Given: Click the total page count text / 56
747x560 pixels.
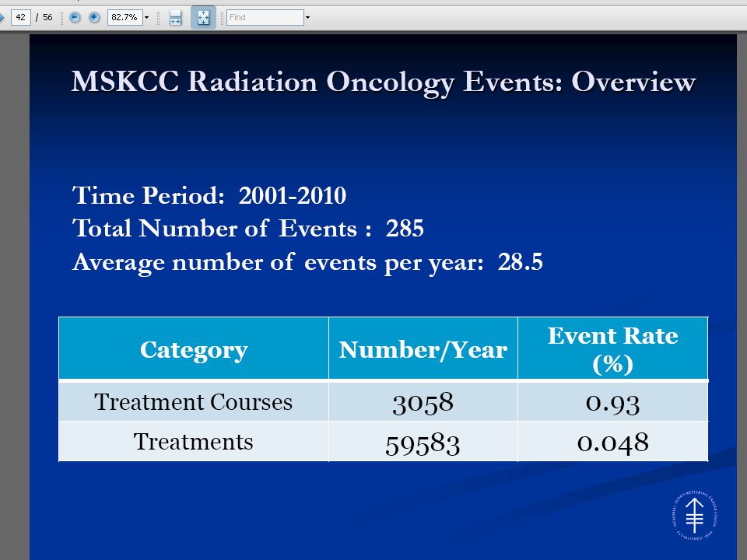Looking at the screenshot, I should [44, 18].
